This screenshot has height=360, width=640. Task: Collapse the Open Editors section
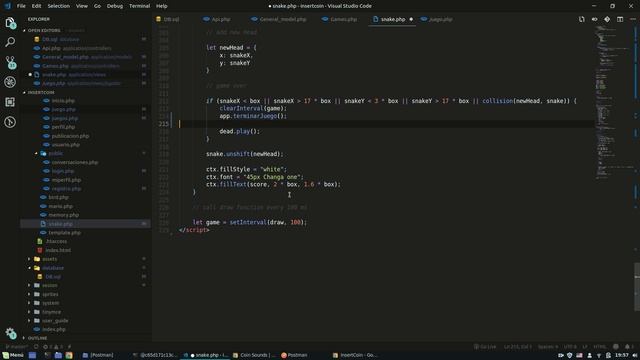point(44,31)
